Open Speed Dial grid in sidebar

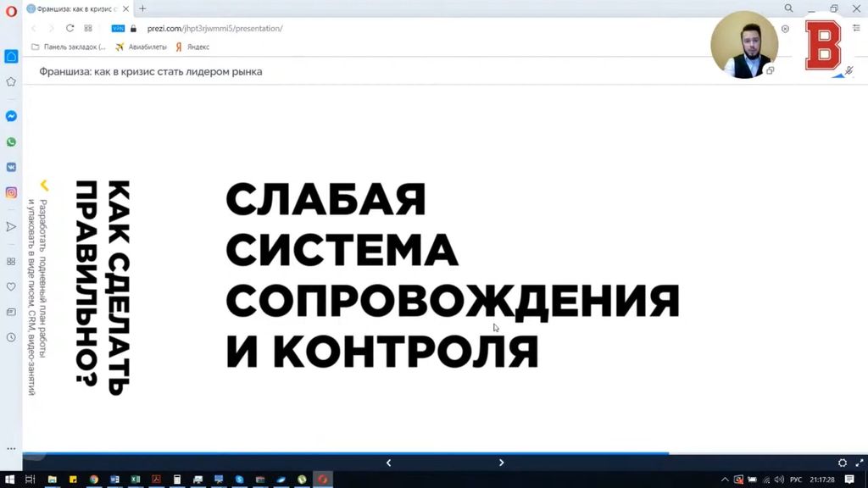pyautogui.click(x=11, y=261)
